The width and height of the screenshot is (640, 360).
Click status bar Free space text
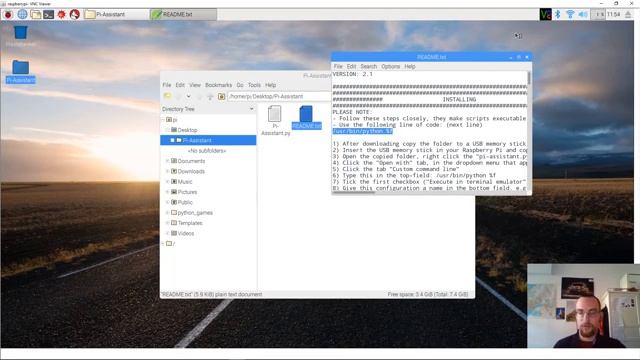tap(428, 294)
